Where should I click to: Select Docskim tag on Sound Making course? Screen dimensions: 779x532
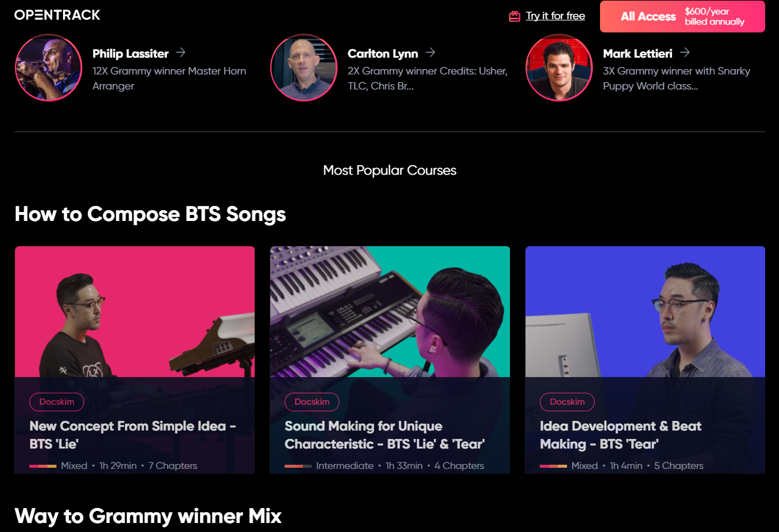[312, 402]
